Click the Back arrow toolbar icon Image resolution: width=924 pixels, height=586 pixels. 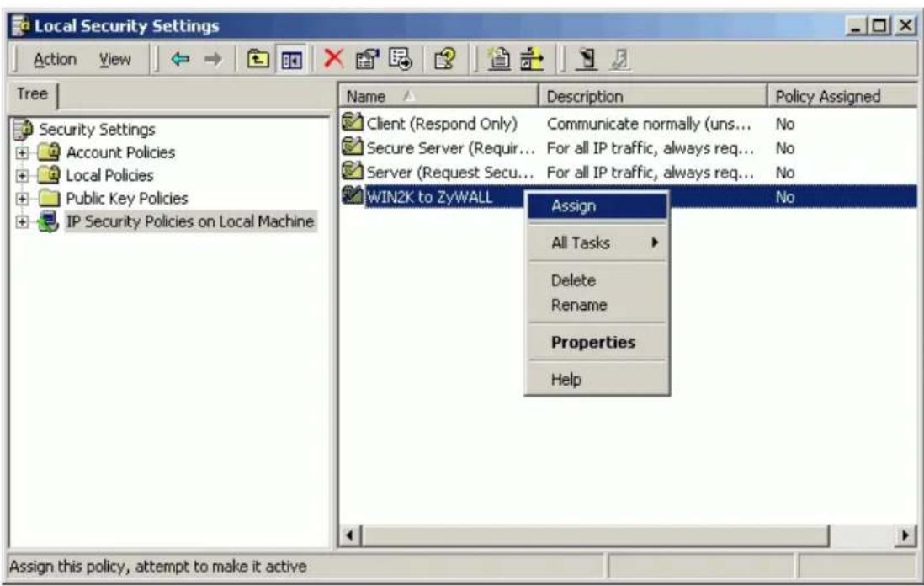coord(180,59)
